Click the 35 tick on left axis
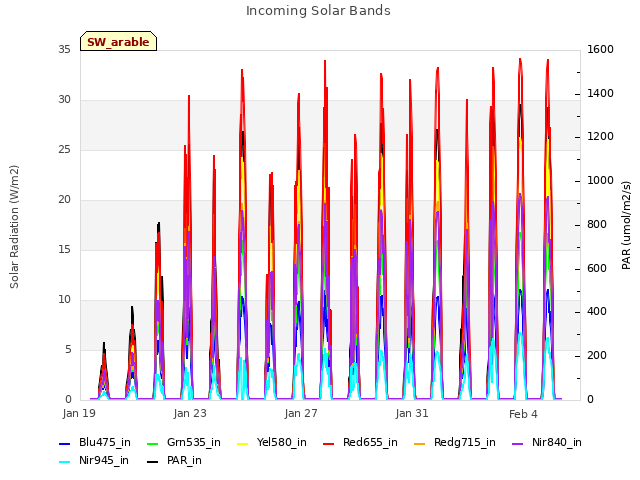This screenshot has width=640, height=480. coord(64,50)
